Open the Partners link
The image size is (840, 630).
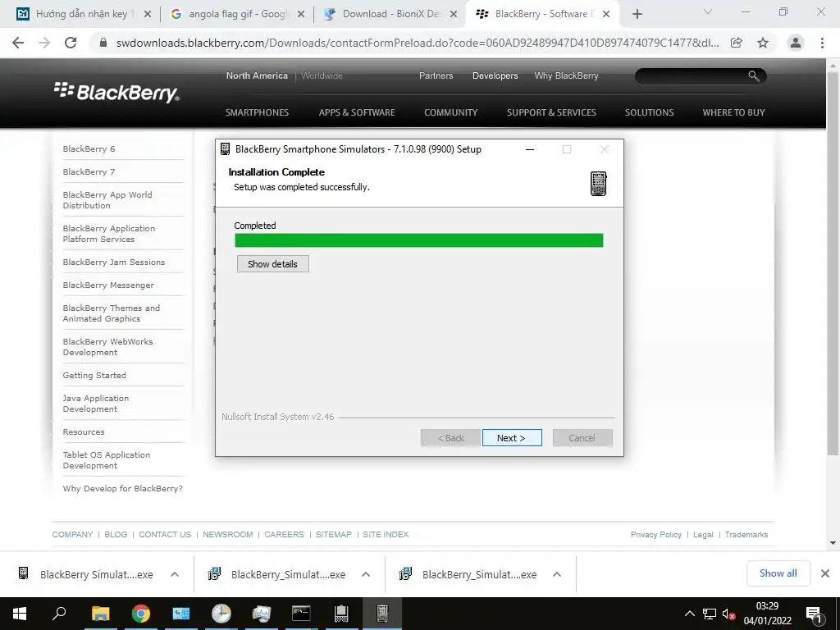tap(436, 75)
